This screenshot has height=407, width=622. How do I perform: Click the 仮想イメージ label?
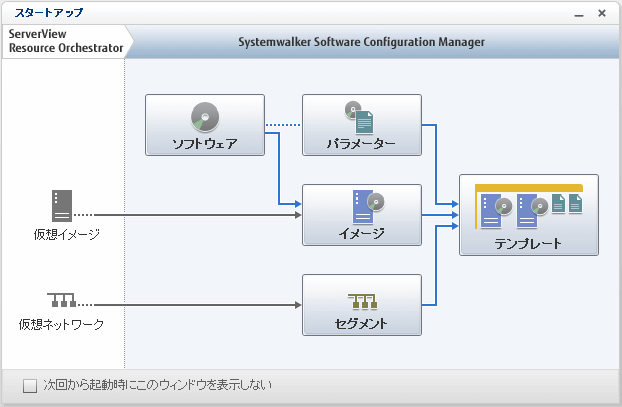(x=67, y=234)
